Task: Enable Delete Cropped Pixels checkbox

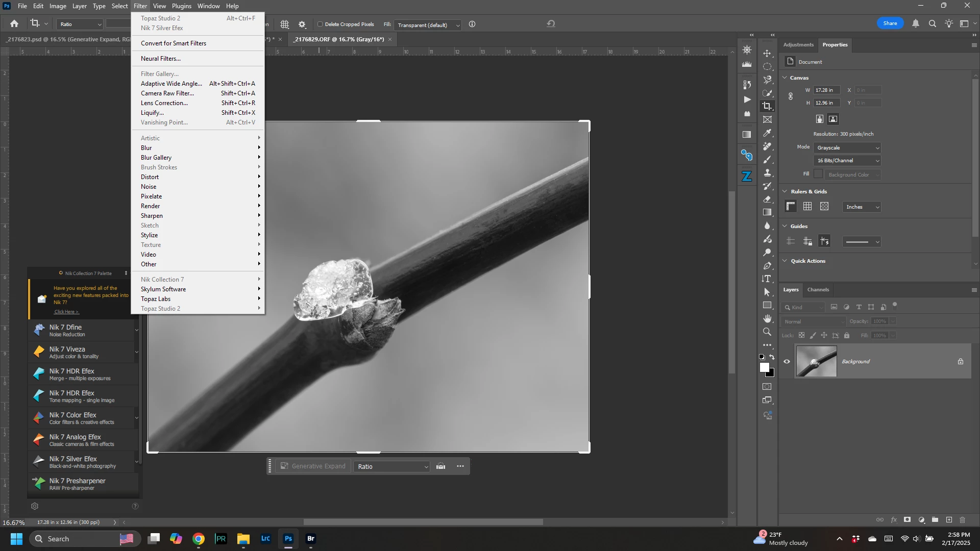Action: [x=321, y=24]
